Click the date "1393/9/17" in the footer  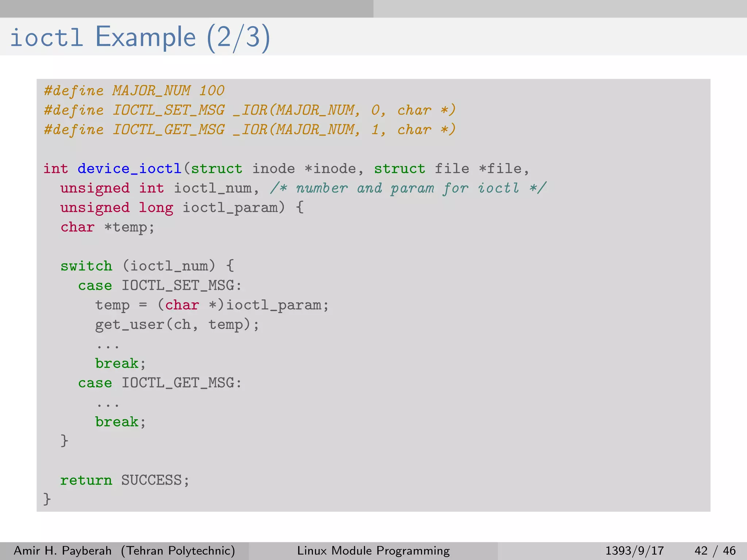tap(635, 551)
